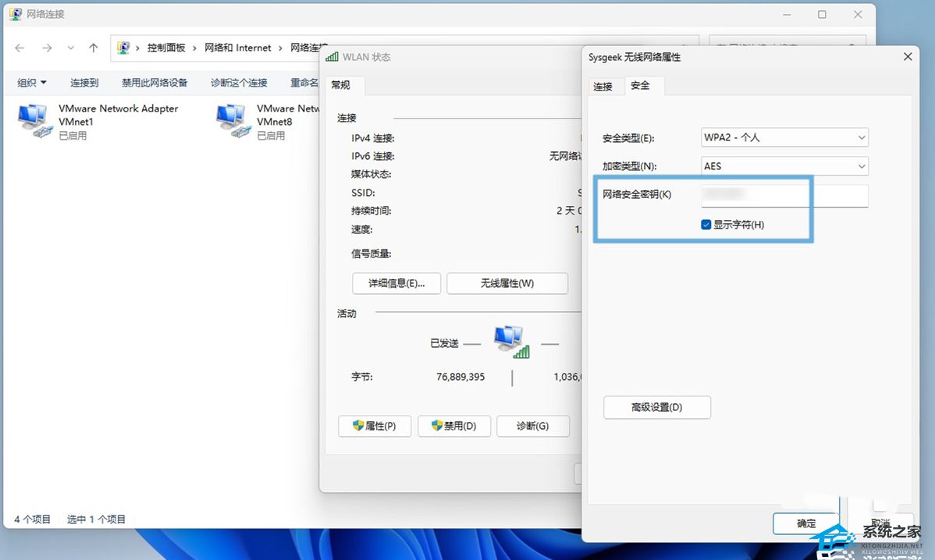Select the VMware Network Adapter VMnet1 icon
This screenshot has width=935, height=560.
pos(32,117)
